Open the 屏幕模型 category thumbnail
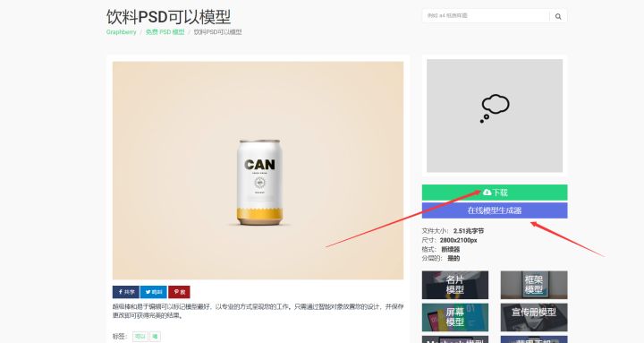Screen dimensions: 644x343 455,317
